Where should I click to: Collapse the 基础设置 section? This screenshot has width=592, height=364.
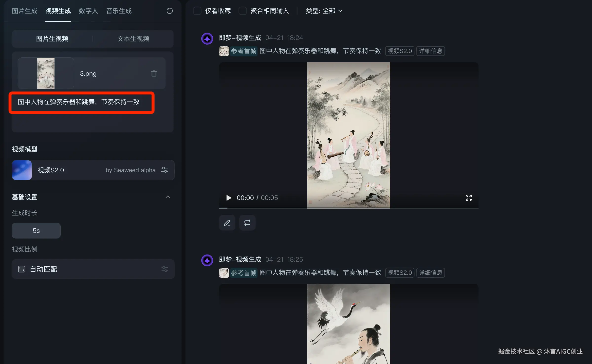pos(167,197)
